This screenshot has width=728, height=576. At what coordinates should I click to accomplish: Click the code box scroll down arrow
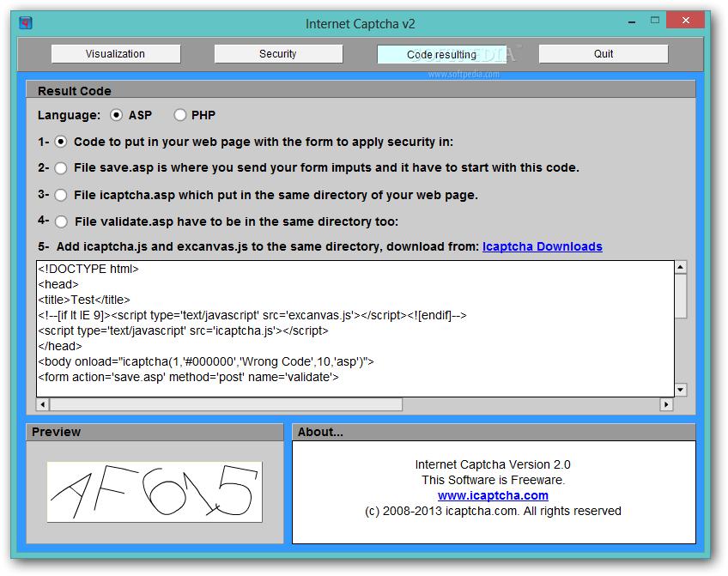click(x=681, y=390)
